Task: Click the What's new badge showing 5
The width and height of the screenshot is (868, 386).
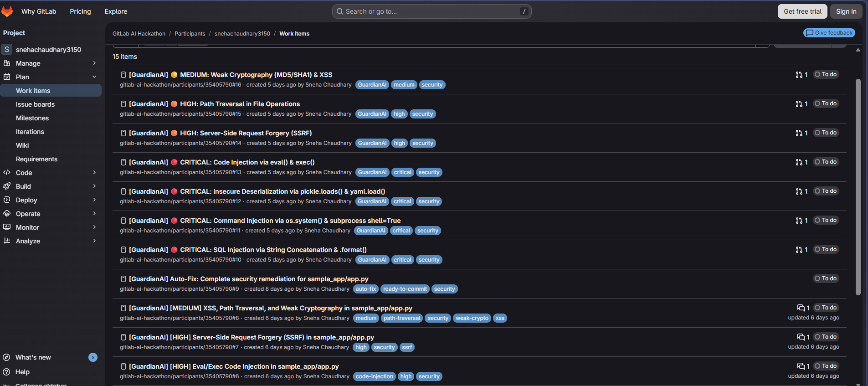Action: coord(93,357)
